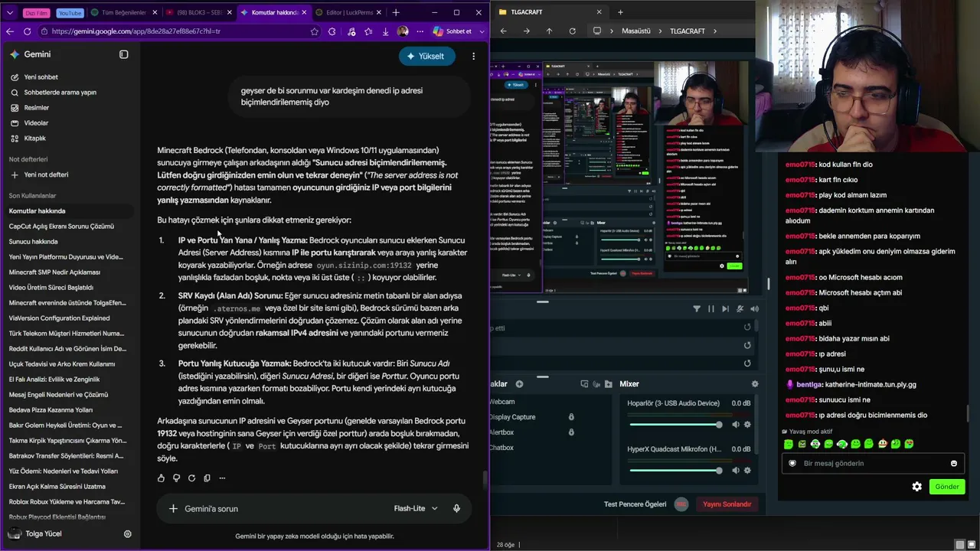
Task: Filter the Streamlabs recent events list
Action: (697, 309)
